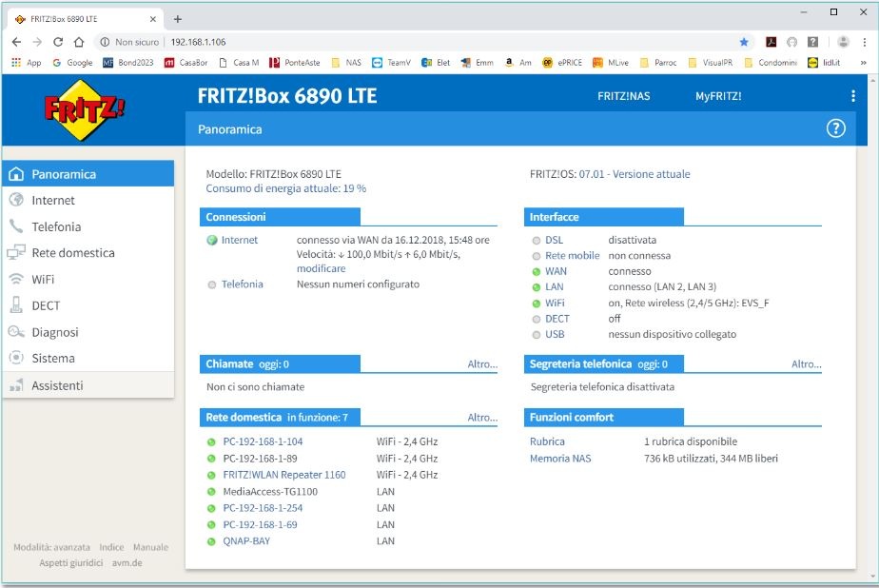Expand the WiFi sidebar menu

[x=43, y=280]
